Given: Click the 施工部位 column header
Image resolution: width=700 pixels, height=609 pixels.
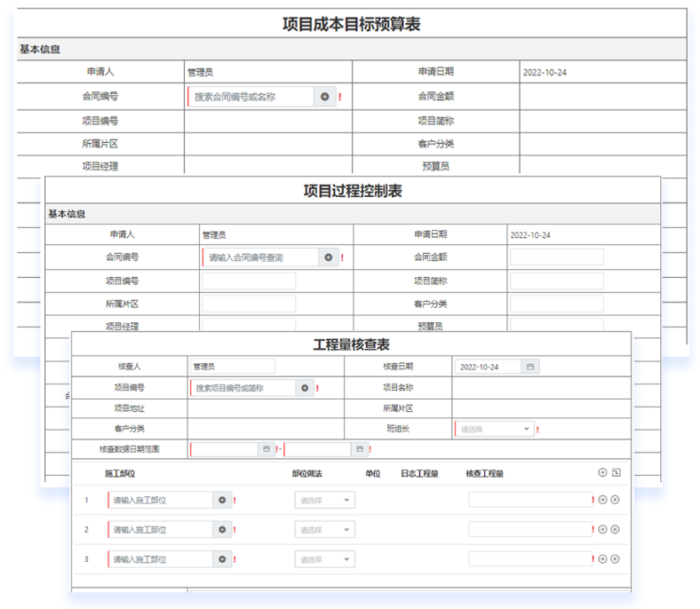Looking at the screenshot, I should point(120,473).
